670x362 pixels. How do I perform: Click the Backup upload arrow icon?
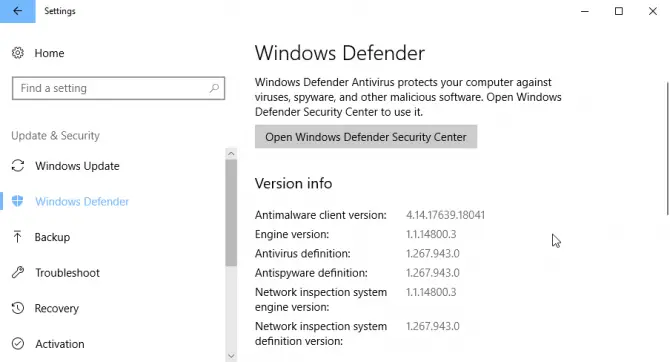pos(17,237)
